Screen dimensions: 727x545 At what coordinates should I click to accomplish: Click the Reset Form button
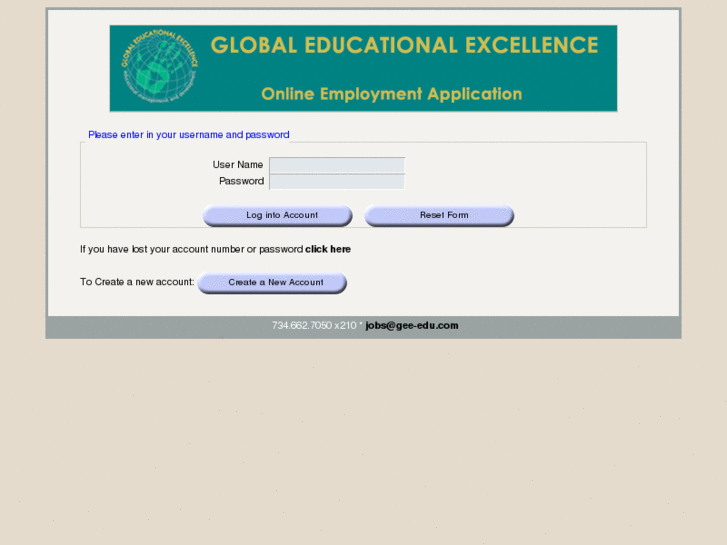point(440,216)
